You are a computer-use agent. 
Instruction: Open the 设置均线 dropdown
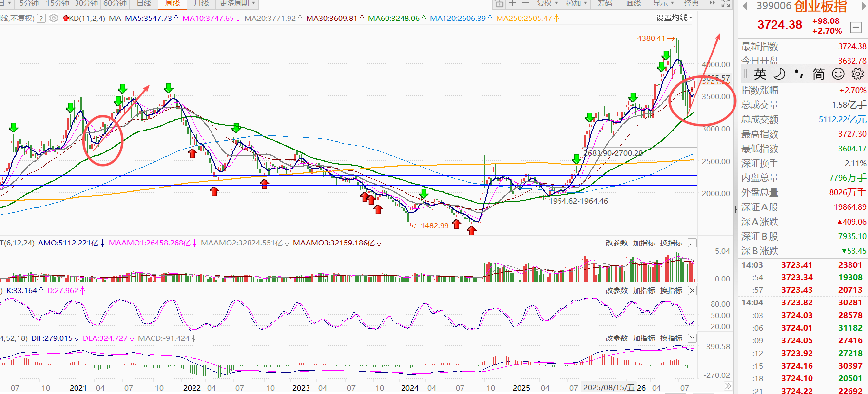[x=674, y=18]
